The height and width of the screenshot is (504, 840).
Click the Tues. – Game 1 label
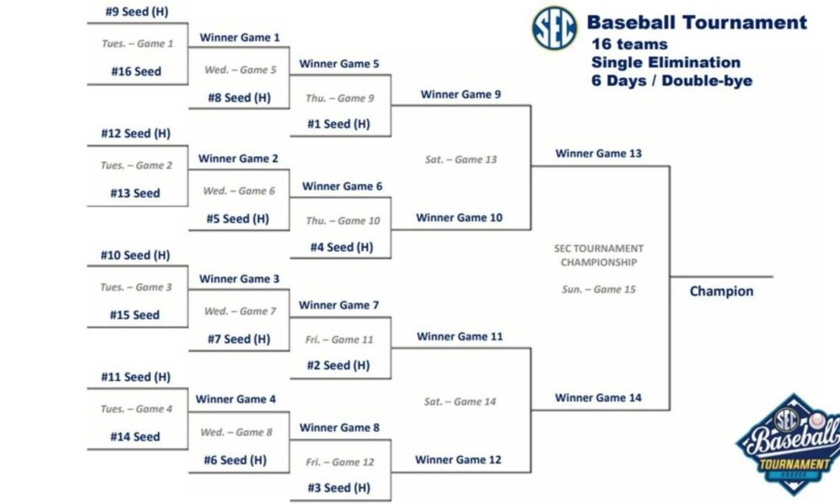[x=138, y=44]
